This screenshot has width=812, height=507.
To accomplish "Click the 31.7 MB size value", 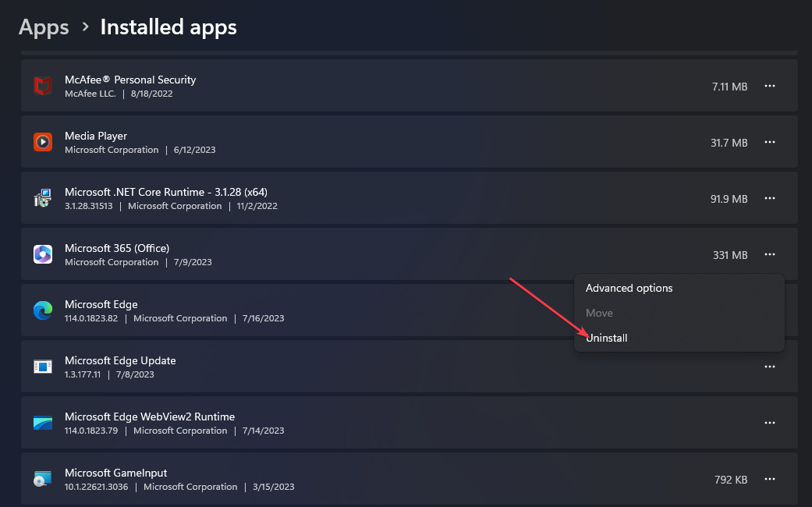I will (x=729, y=143).
